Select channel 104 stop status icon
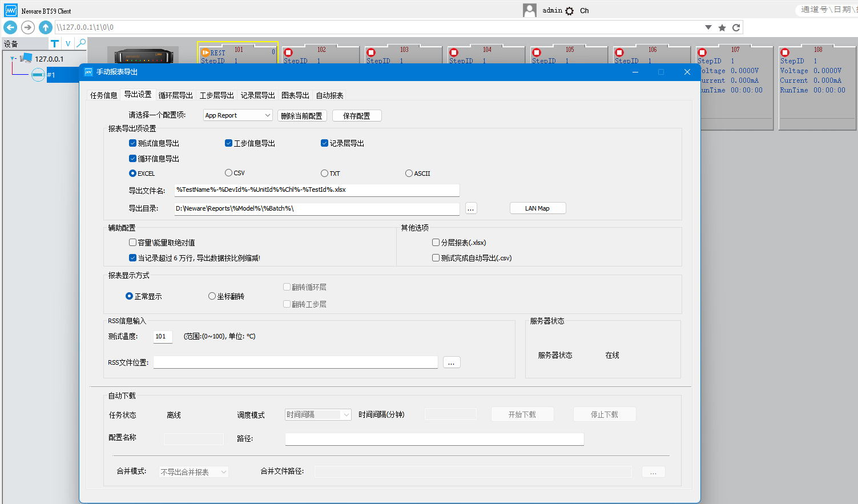Screen dimensions: 858x504 pyautogui.click(x=454, y=53)
